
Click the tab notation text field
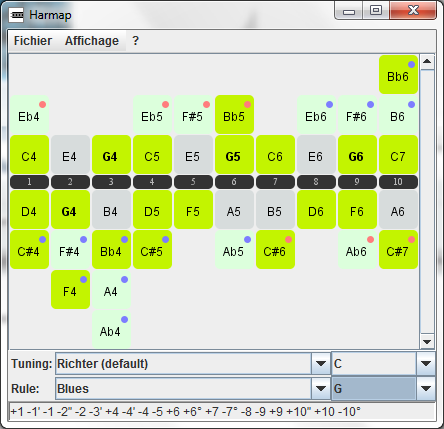(x=222, y=412)
